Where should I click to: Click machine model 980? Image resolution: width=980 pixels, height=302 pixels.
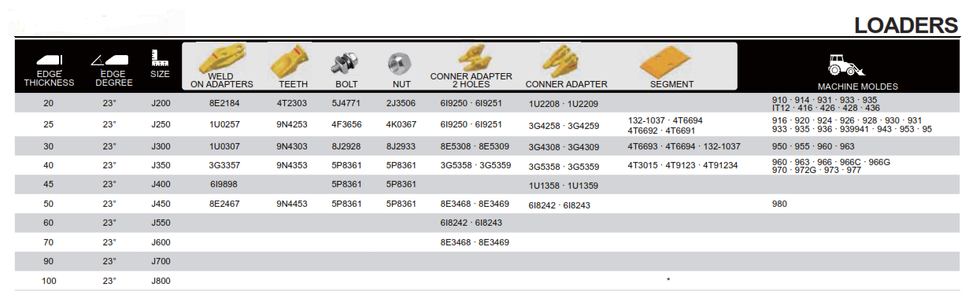click(x=780, y=204)
